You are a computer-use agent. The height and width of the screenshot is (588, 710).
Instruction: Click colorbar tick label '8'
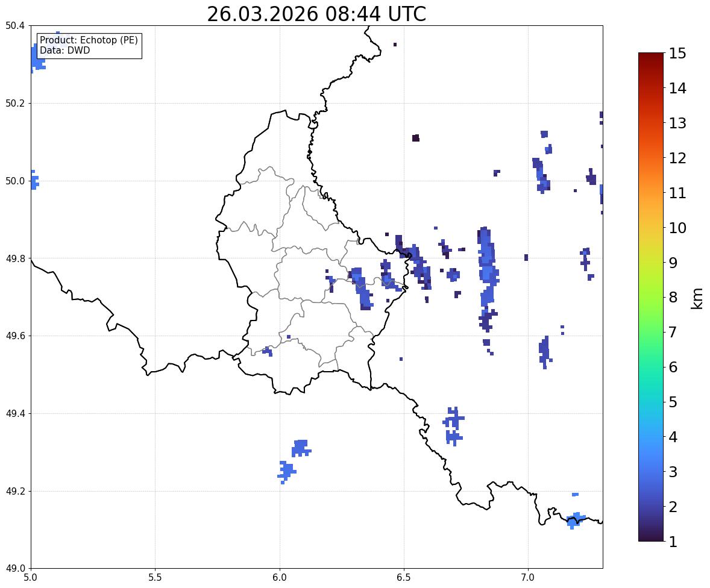coord(673,298)
